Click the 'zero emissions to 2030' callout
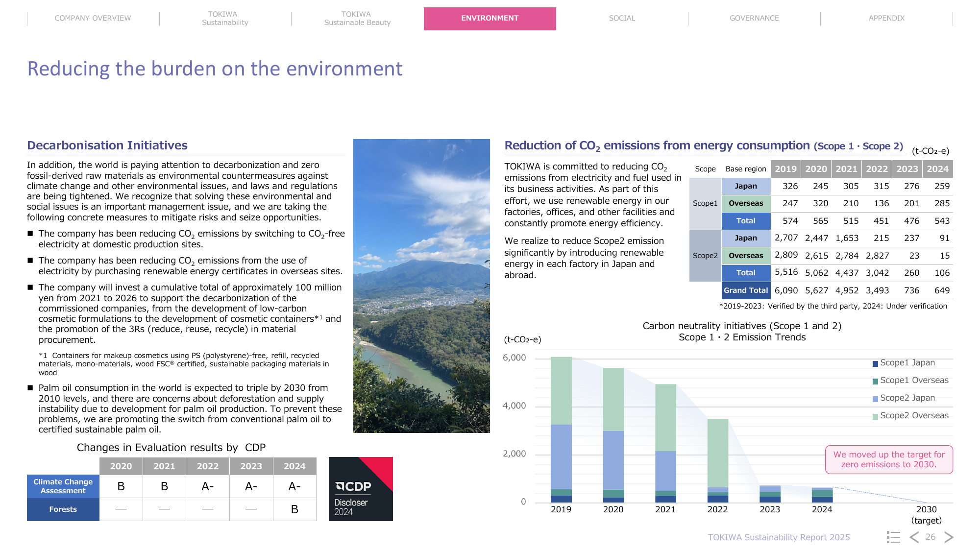980x551 pixels. (889, 459)
